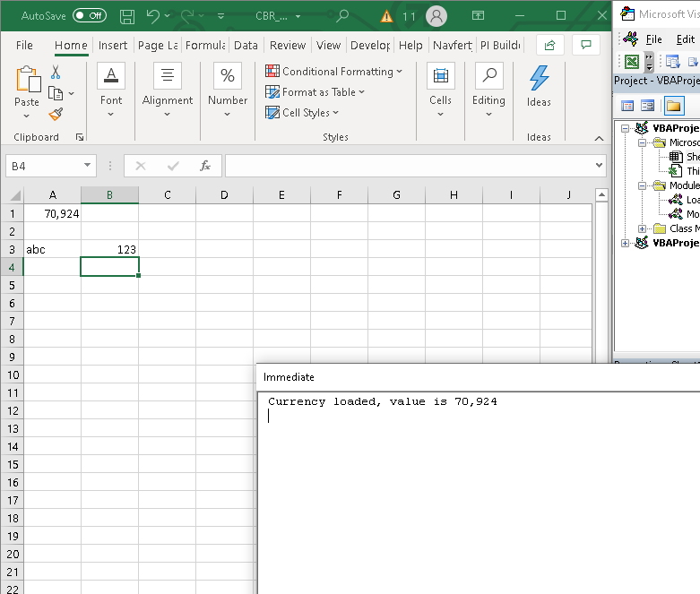This screenshot has width=700, height=594.
Task: Click the Insert Function fx icon
Action: point(205,166)
